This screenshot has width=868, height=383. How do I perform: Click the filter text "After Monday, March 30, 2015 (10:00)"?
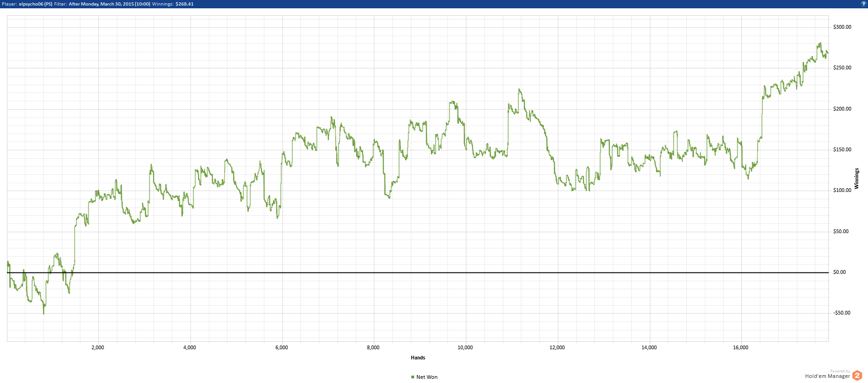(x=110, y=4)
